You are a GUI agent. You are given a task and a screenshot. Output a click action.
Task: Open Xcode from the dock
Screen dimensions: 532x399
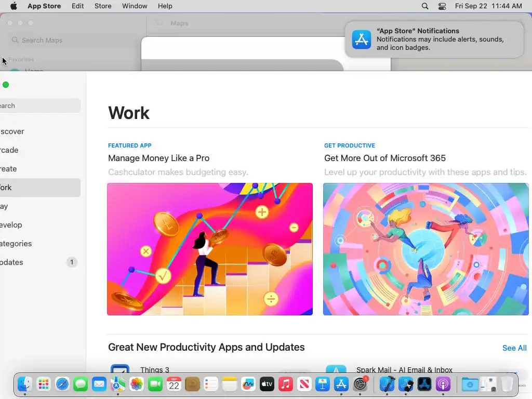tap(387, 384)
